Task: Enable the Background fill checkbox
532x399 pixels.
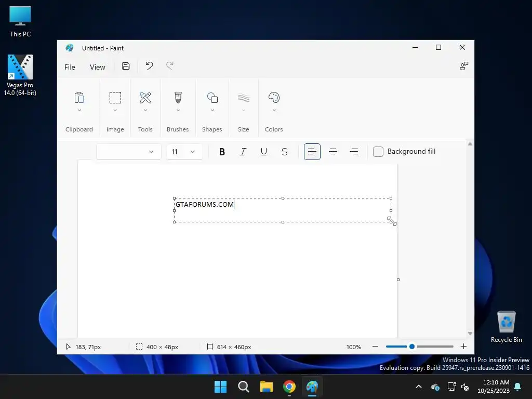Action: (378, 152)
